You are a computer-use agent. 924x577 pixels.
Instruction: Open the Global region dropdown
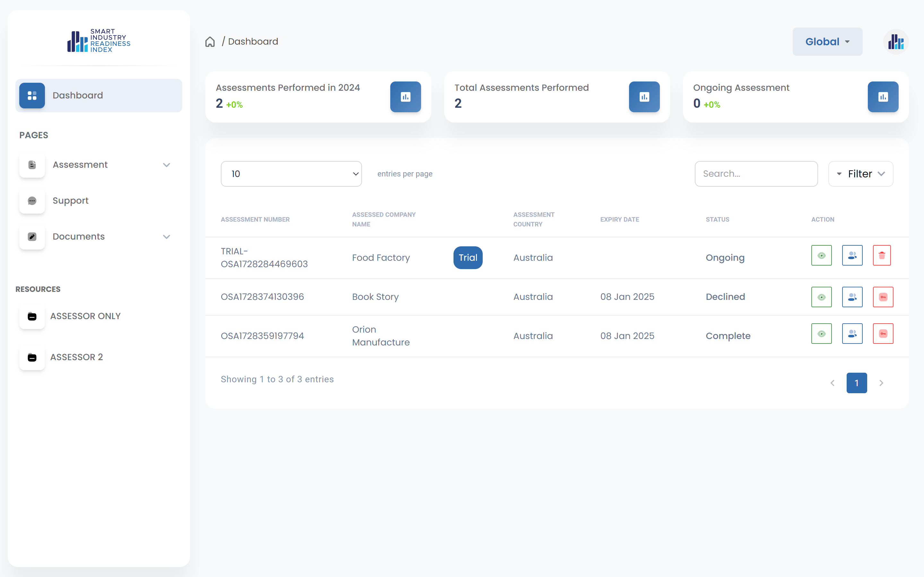click(827, 42)
